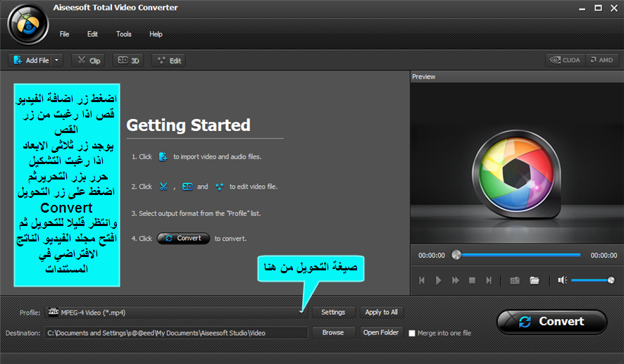This screenshot has height=364, width=624.
Task: Maximize the converter window
Action: tap(598, 8)
